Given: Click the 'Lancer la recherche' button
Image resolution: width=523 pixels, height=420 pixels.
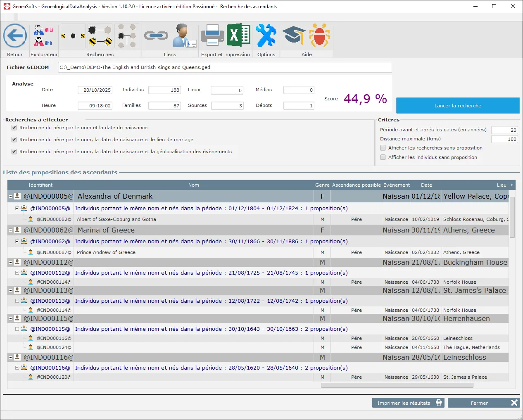Looking at the screenshot, I should point(457,106).
